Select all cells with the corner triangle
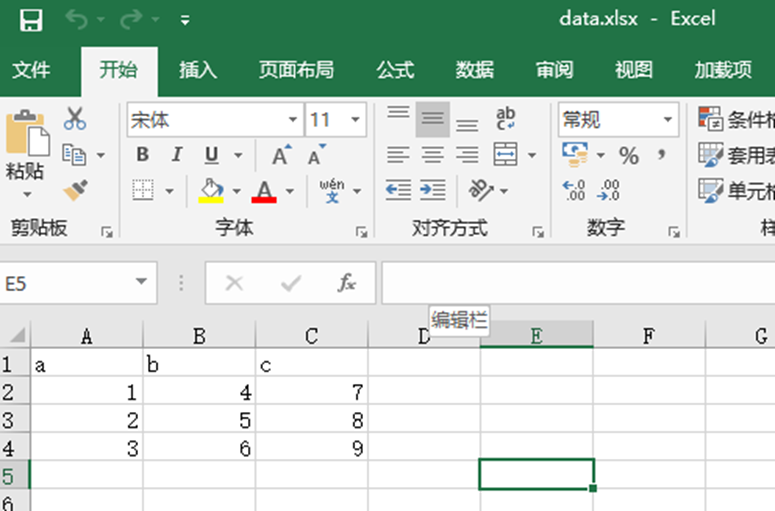Screen dimensions: 775x511 (x=16, y=336)
